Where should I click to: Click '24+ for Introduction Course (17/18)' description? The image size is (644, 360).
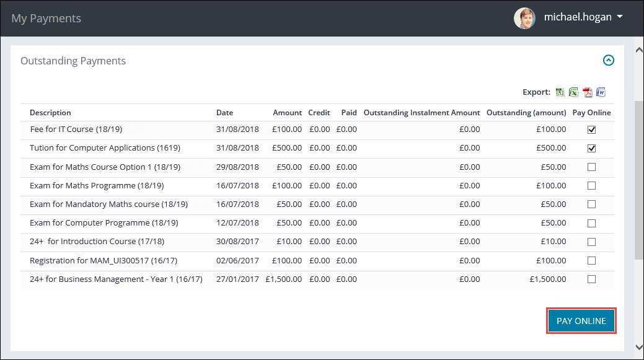pyautogui.click(x=97, y=242)
